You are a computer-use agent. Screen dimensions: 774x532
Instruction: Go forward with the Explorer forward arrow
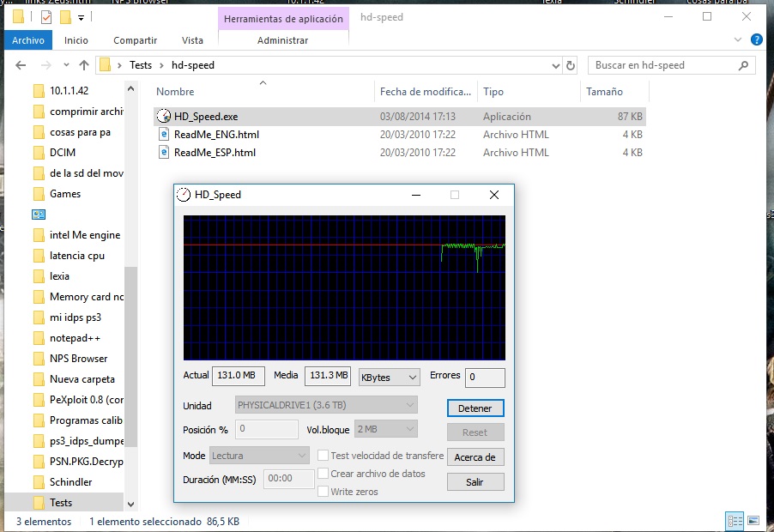pos(45,65)
